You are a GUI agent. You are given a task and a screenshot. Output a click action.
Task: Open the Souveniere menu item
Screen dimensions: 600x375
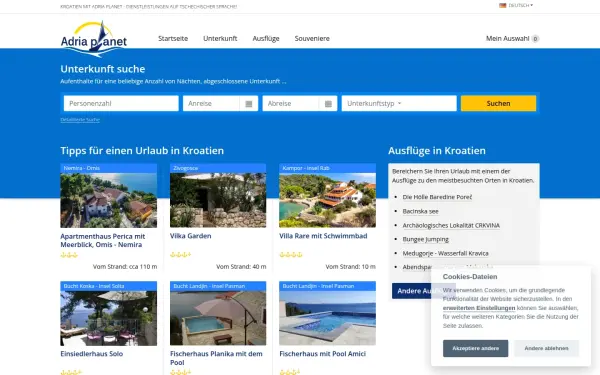pos(312,38)
